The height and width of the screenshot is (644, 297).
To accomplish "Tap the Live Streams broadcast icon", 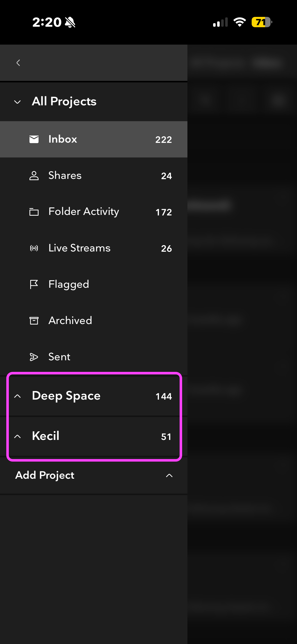I will [34, 248].
